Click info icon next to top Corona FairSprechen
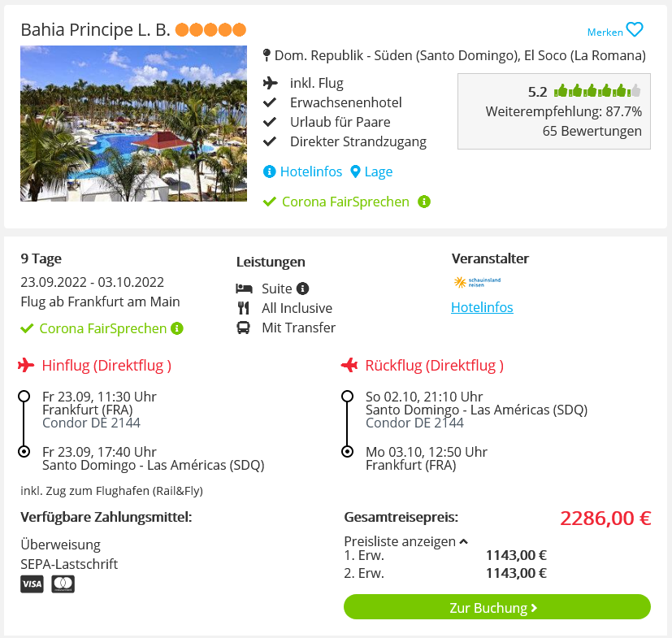 click(424, 202)
